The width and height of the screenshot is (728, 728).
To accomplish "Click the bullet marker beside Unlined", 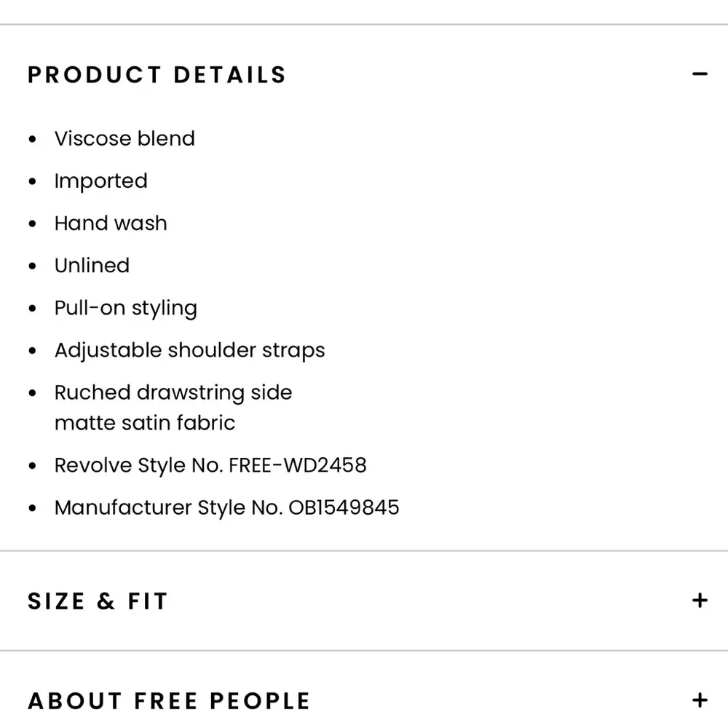I will (33, 265).
